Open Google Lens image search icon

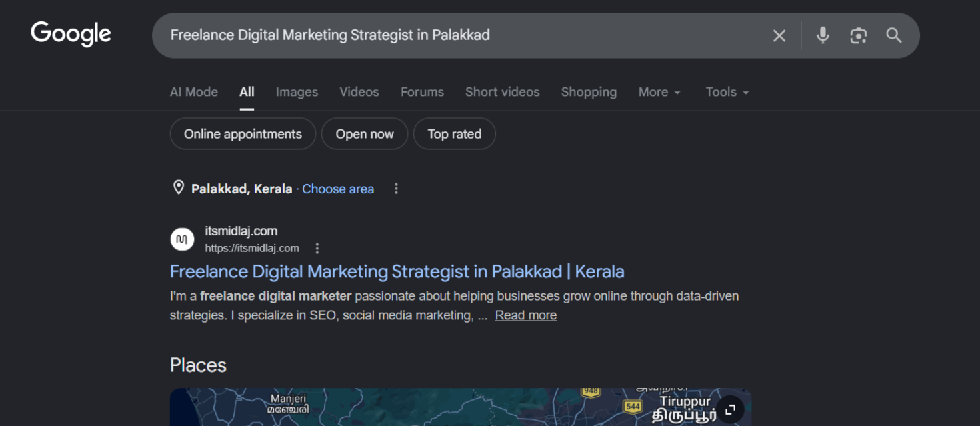point(858,35)
